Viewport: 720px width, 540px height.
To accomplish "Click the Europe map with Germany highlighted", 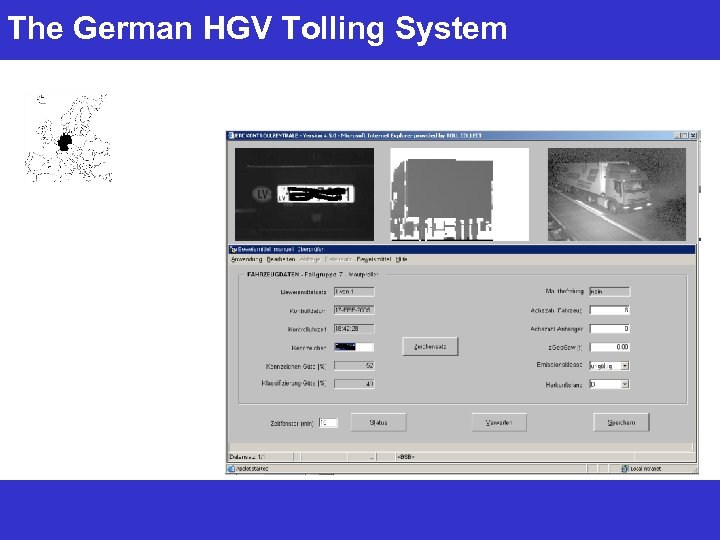I will click(x=68, y=138).
